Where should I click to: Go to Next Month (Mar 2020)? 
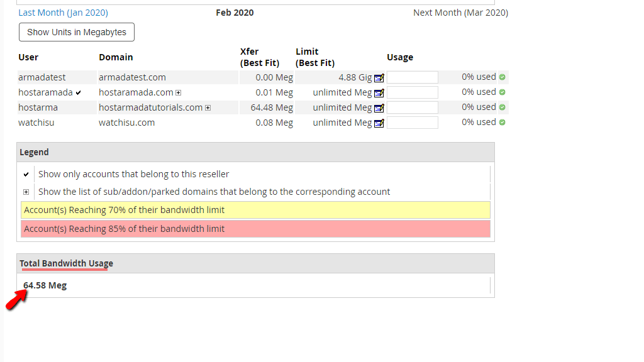click(x=460, y=13)
